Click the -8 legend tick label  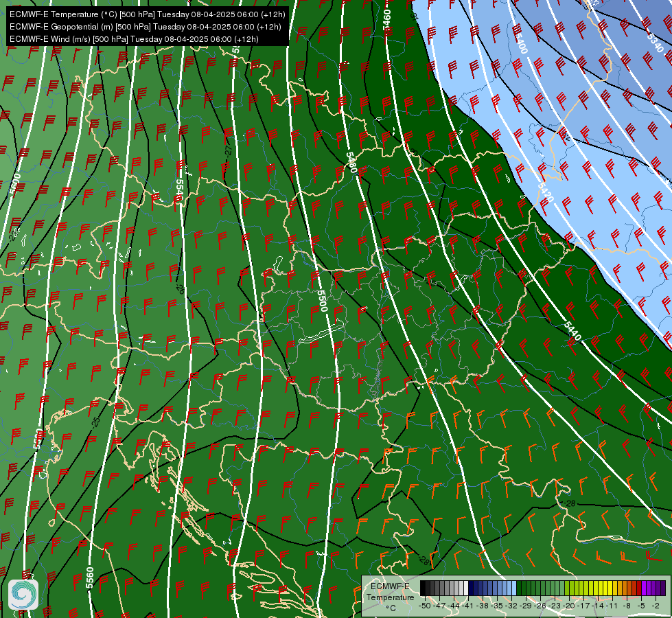(x=627, y=606)
